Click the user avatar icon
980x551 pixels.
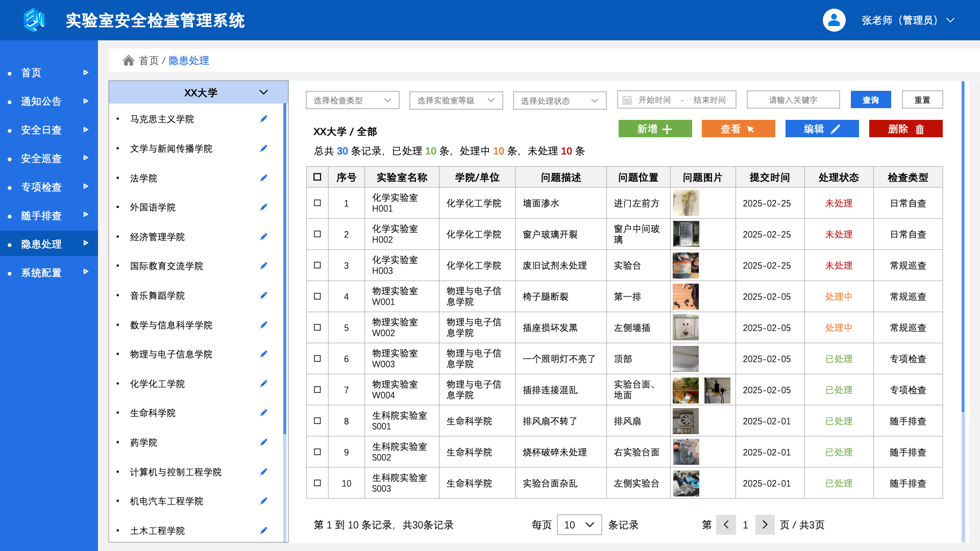click(x=834, y=20)
